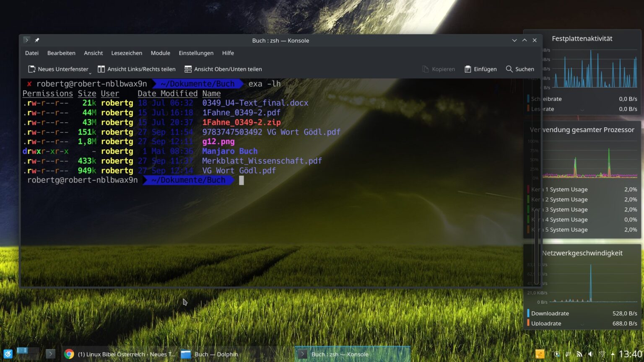Toggle the window pin in the Konsole titlebar

coord(37,40)
